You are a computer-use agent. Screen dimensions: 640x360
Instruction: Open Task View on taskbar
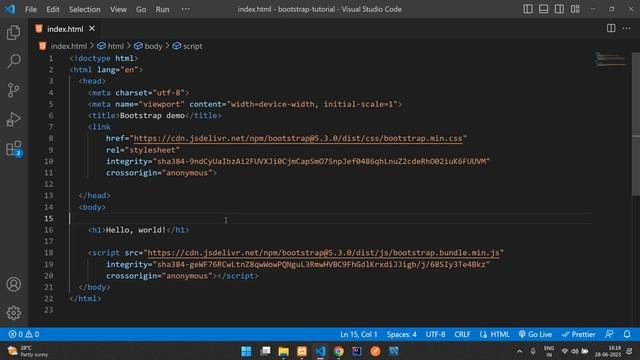tap(265, 351)
